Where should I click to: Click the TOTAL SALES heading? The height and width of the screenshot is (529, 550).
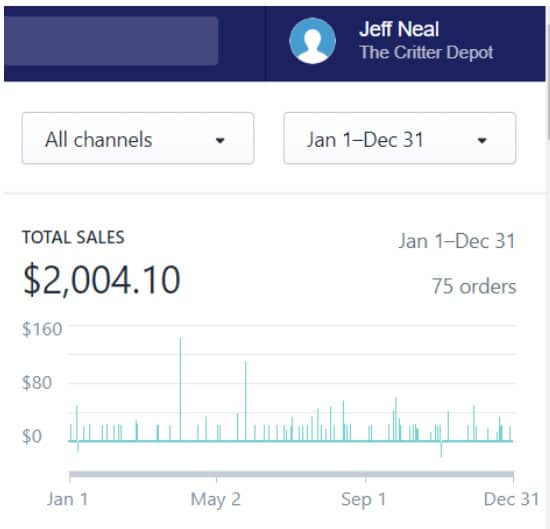(x=73, y=237)
